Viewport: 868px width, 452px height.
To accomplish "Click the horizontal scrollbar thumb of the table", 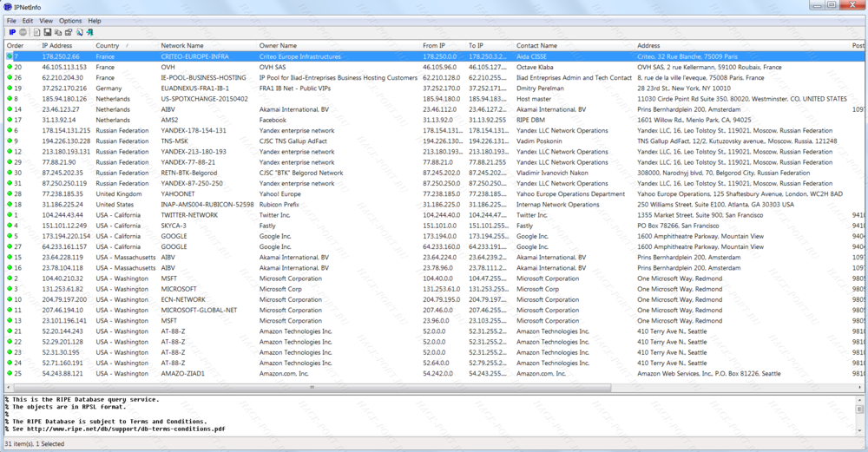I will [x=312, y=387].
